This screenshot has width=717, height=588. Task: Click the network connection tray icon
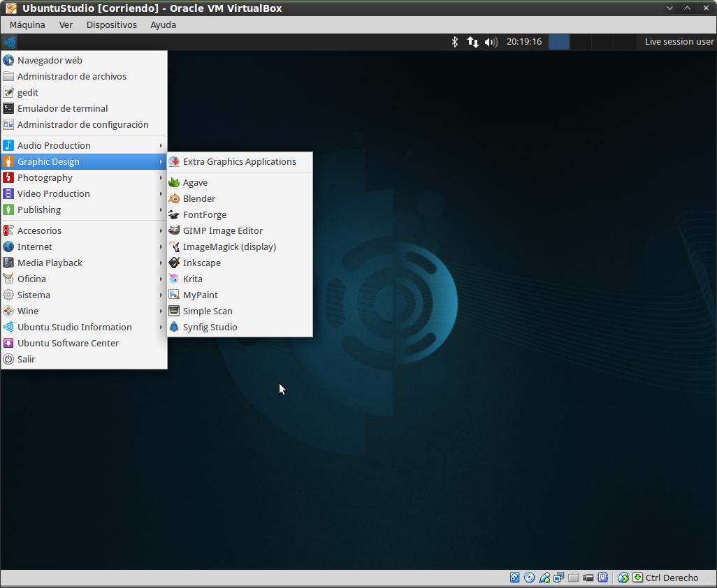point(473,42)
